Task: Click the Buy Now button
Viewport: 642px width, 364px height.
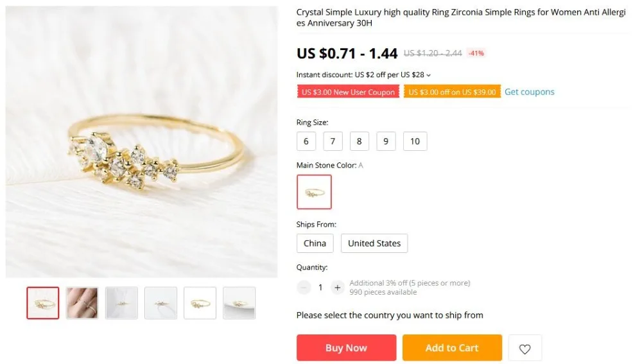Action: tap(347, 347)
